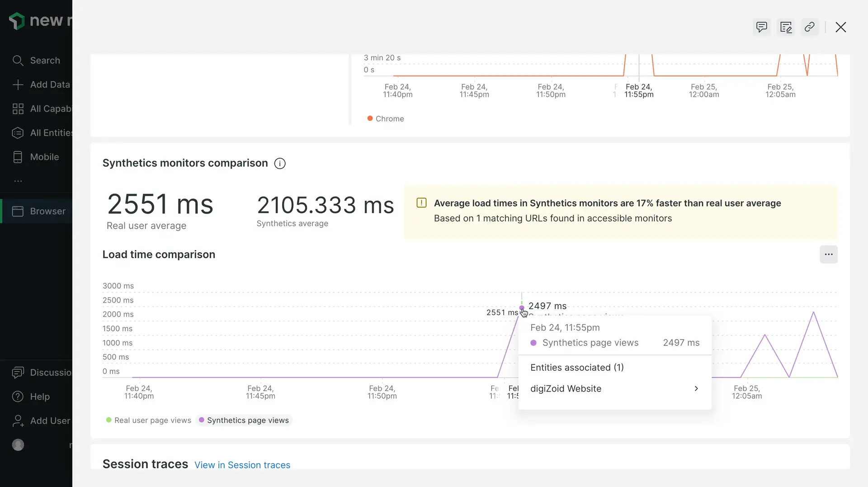Open Load time comparison options menu
The image size is (868, 487).
[x=828, y=255]
